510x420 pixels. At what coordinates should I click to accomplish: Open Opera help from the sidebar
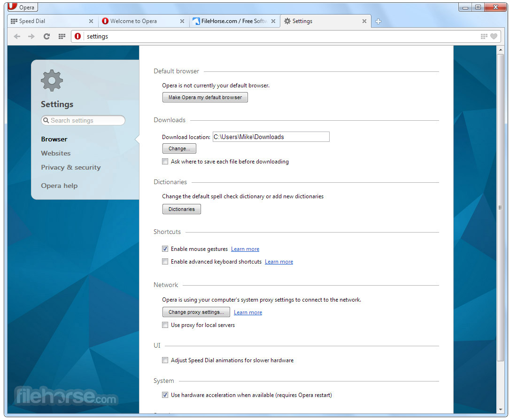(x=59, y=186)
